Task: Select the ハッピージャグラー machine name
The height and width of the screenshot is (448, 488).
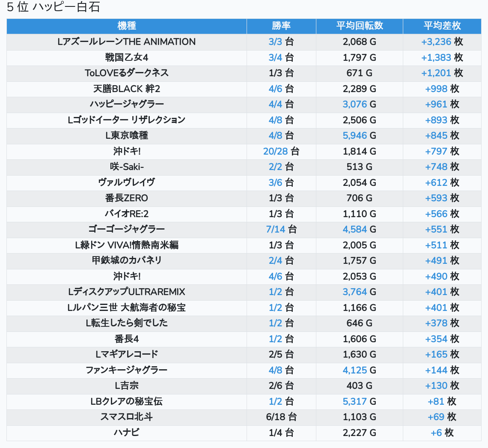Action: pos(127,105)
